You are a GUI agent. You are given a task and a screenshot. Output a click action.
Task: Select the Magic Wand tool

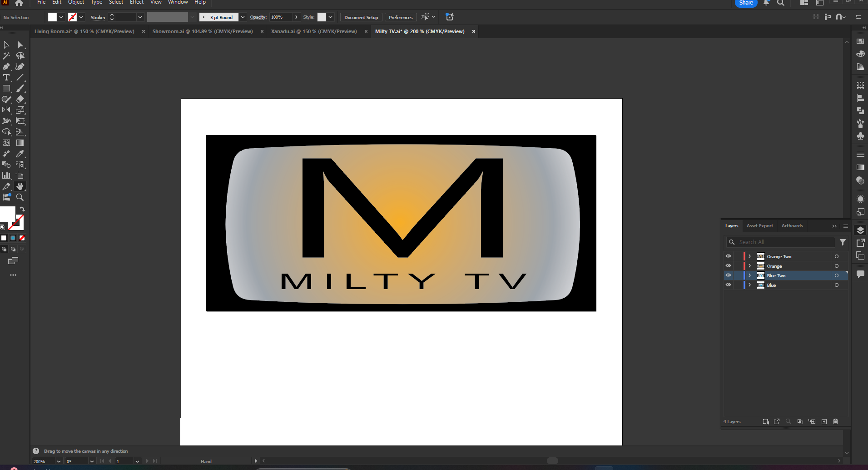pos(6,55)
